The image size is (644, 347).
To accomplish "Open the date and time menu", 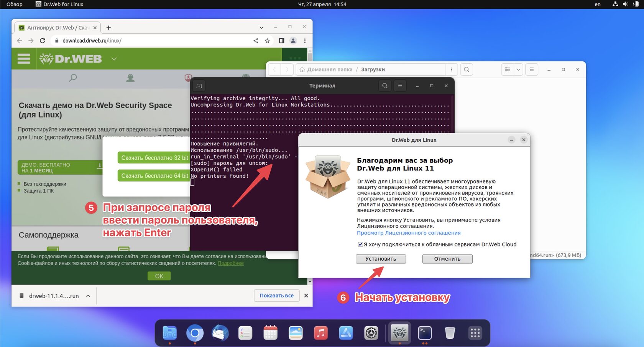I will 322,4.
